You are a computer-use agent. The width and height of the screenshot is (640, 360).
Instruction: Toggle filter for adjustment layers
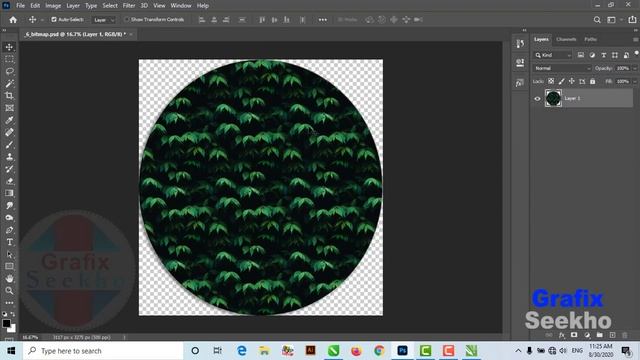[x=592, y=55]
